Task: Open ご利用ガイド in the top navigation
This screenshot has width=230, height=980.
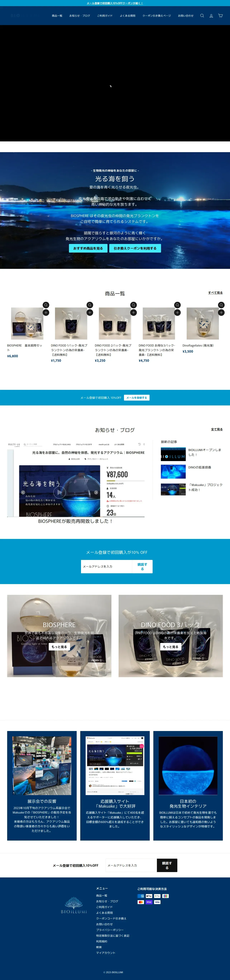Action: click(105, 16)
